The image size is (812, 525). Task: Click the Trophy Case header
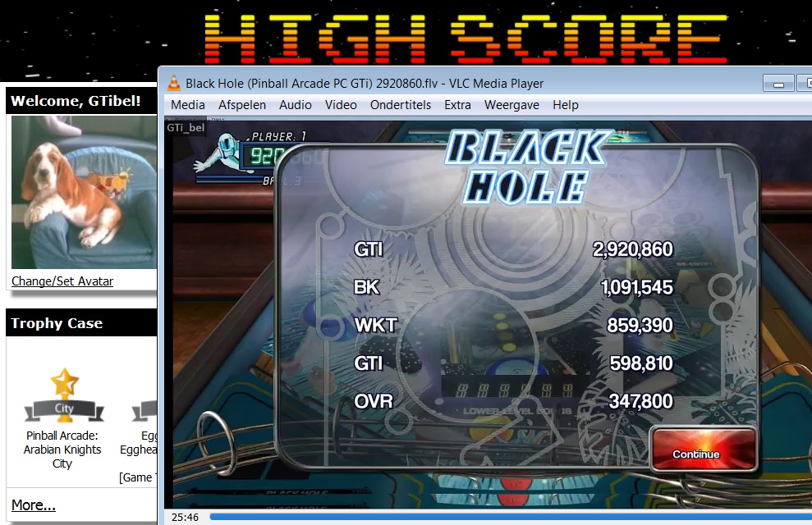57,323
